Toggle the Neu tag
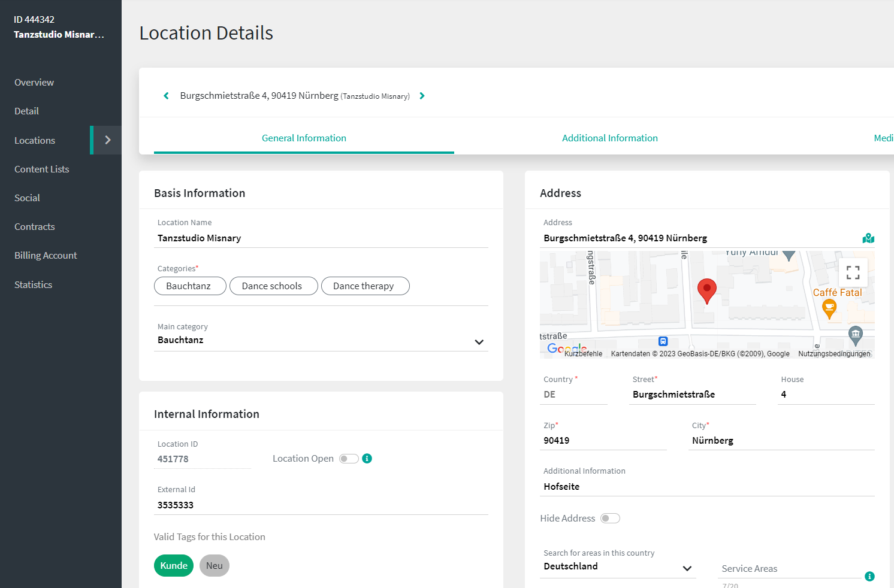 (x=214, y=566)
